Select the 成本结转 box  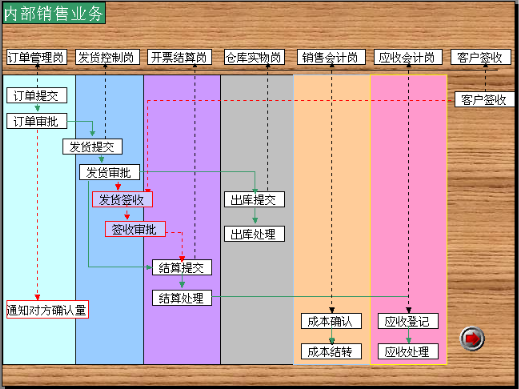pyautogui.click(x=331, y=351)
